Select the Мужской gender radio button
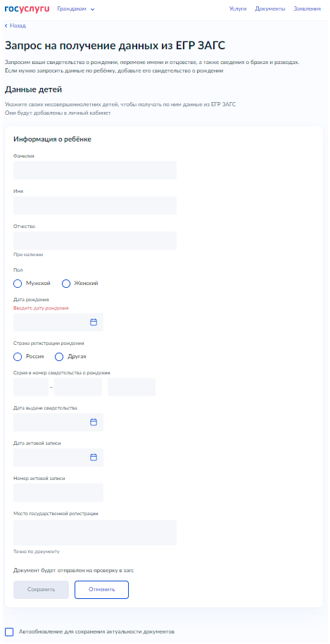330x644 pixels. click(18, 284)
